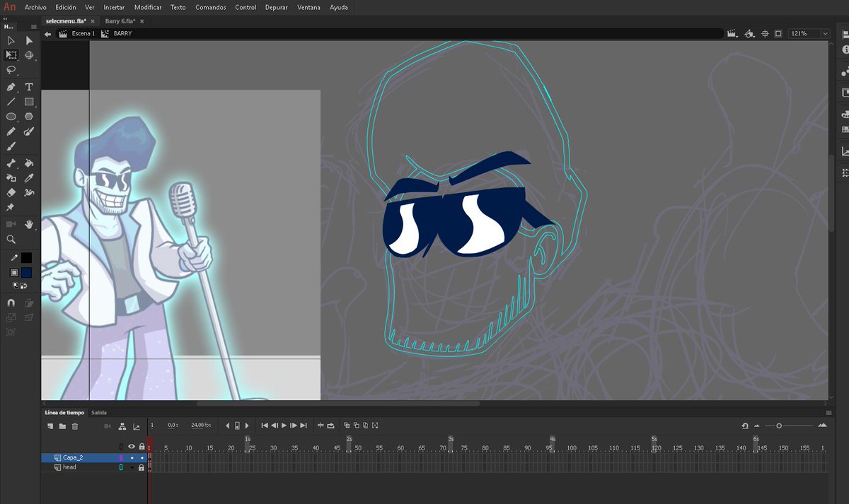Image resolution: width=849 pixels, height=504 pixels.
Task: Open the tools panel options menu
Action: tap(34, 27)
